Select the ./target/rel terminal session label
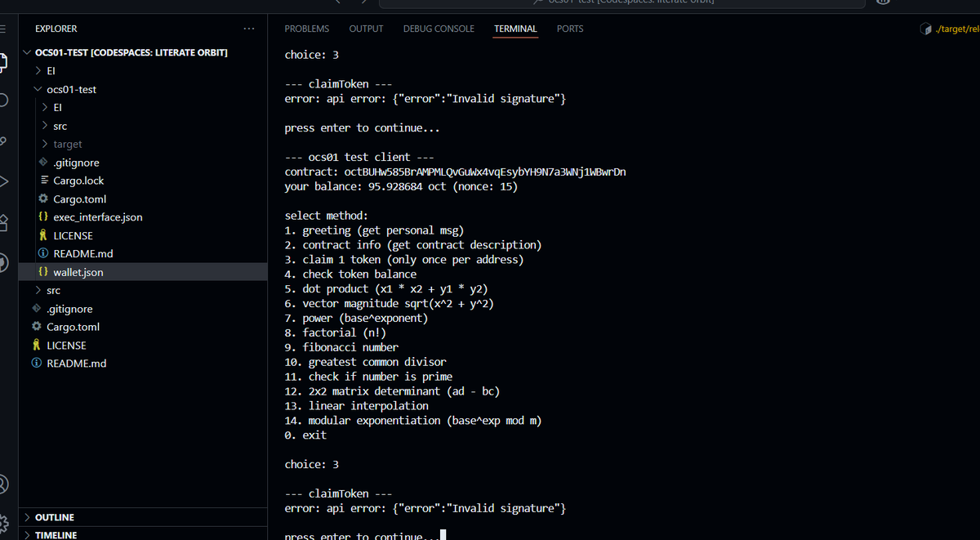980x540 pixels. (958, 29)
